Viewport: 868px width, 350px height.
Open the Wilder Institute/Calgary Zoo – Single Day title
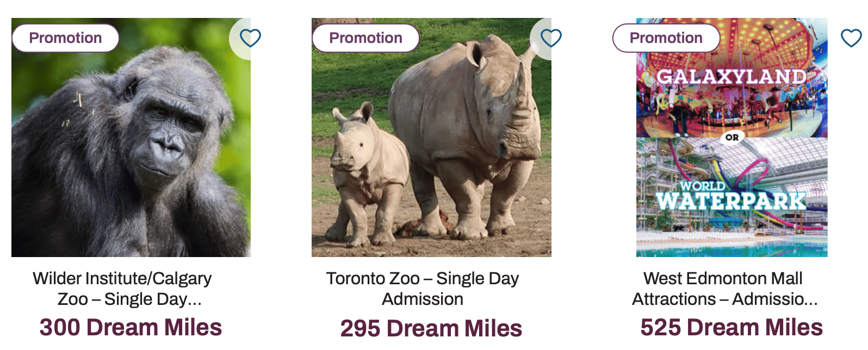coord(122,289)
